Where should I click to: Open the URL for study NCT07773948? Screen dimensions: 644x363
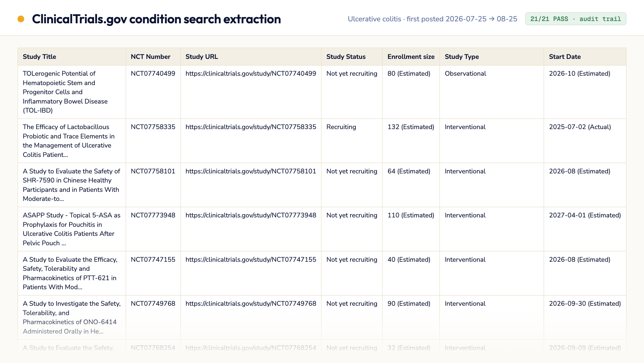click(x=251, y=215)
